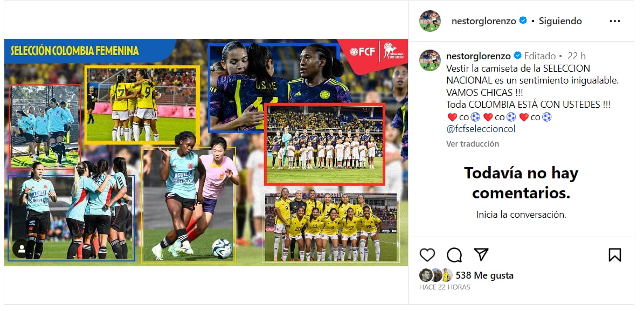Open the @fcfseleccioncol mention

[x=477, y=129]
